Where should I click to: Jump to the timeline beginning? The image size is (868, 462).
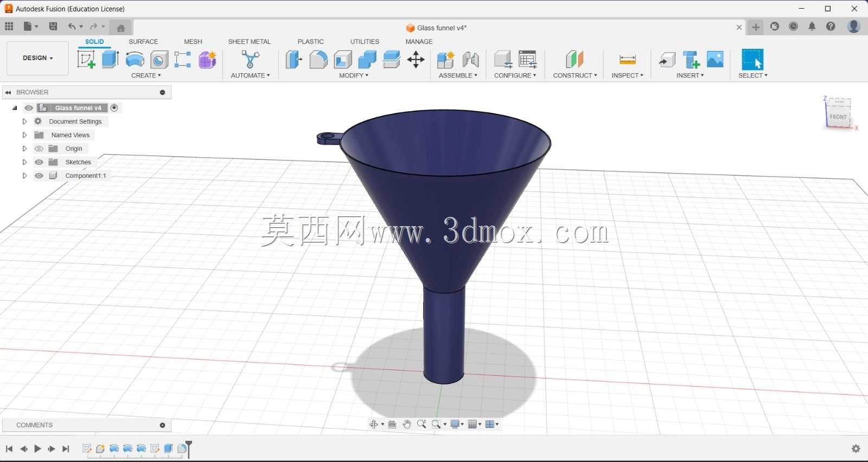point(9,448)
